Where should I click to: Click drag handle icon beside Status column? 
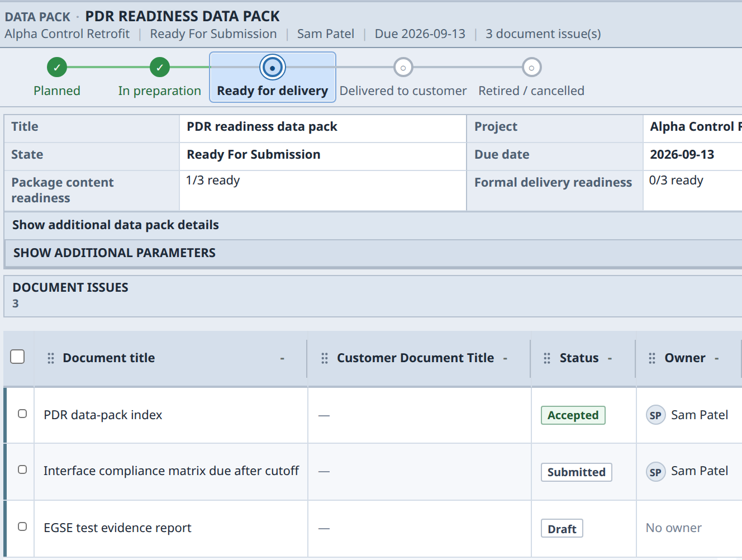click(547, 358)
